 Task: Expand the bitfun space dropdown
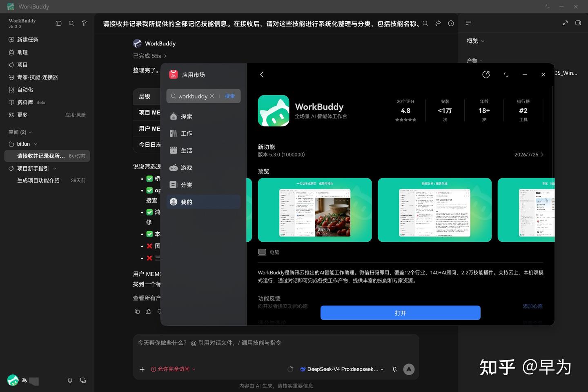[x=36, y=144]
